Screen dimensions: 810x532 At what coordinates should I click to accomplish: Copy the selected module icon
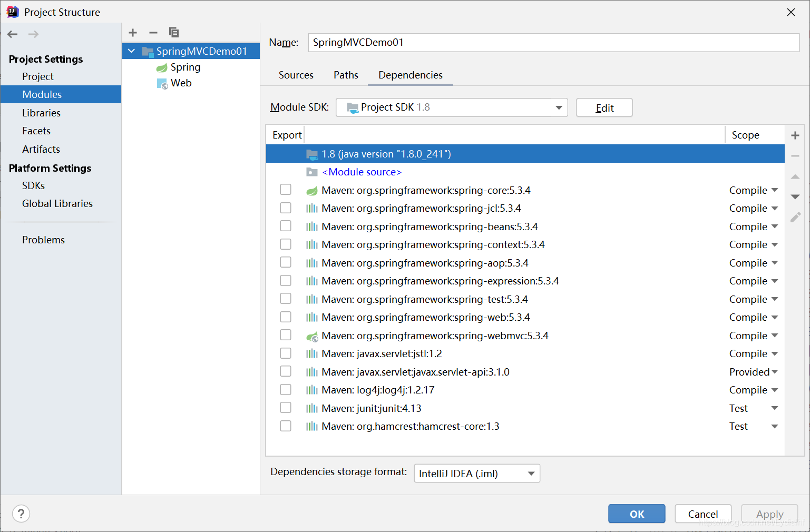[174, 33]
